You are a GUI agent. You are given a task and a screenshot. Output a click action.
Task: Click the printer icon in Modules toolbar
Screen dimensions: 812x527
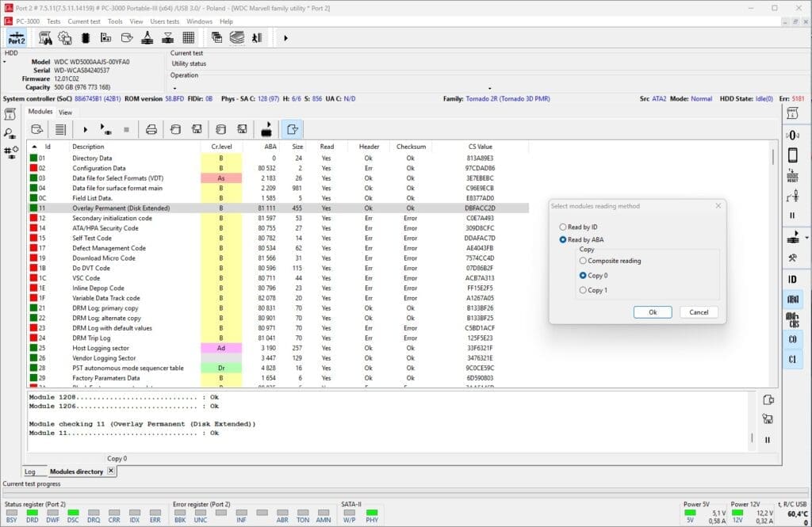[151, 129]
